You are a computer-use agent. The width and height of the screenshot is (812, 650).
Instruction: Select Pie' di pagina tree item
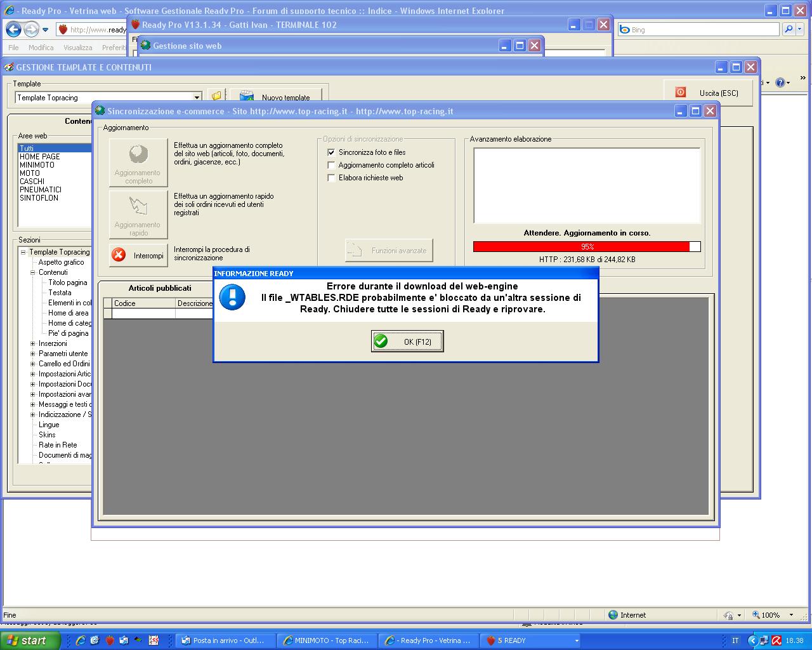coord(69,333)
